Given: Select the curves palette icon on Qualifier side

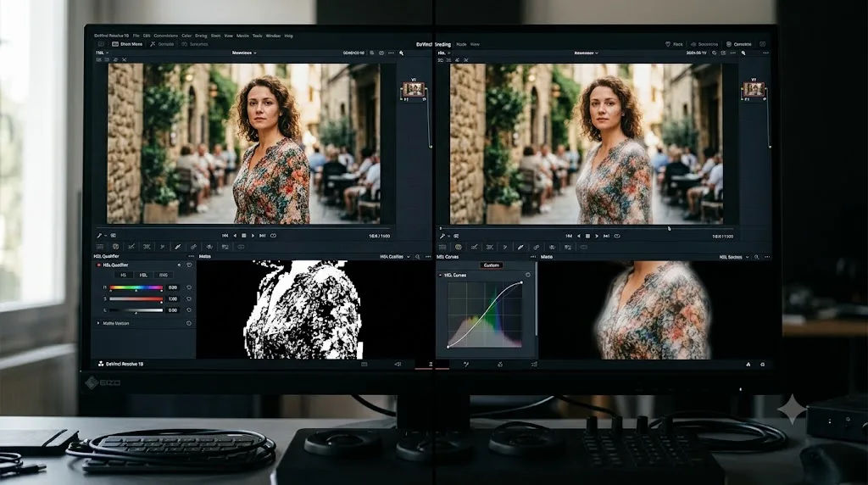Looking at the screenshot, I should pyautogui.click(x=131, y=247).
